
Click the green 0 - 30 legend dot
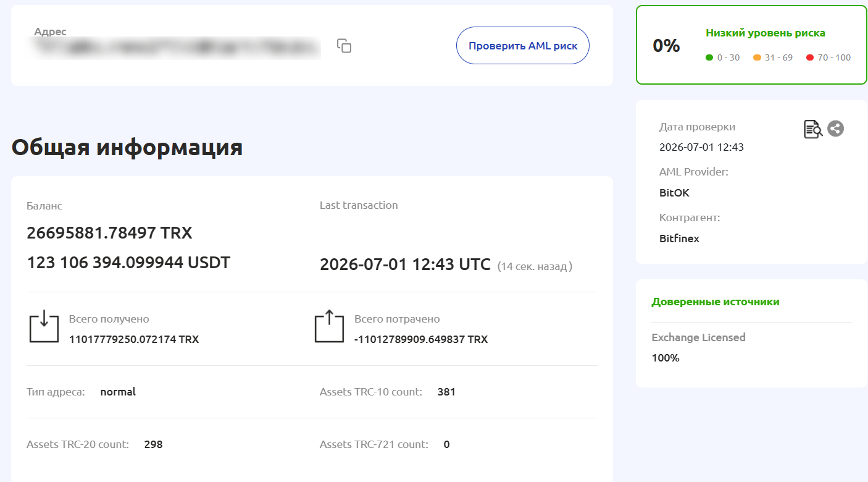click(x=709, y=57)
